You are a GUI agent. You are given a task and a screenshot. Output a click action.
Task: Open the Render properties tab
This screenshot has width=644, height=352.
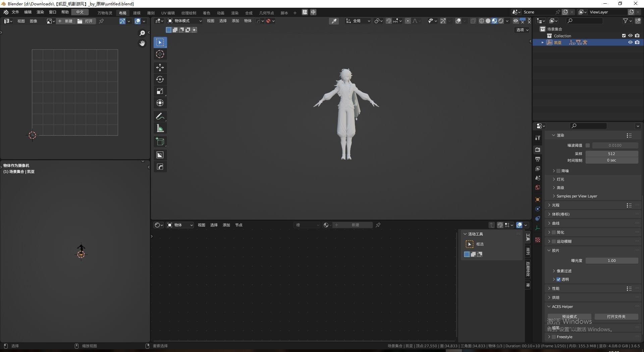click(x=538, y=149)
